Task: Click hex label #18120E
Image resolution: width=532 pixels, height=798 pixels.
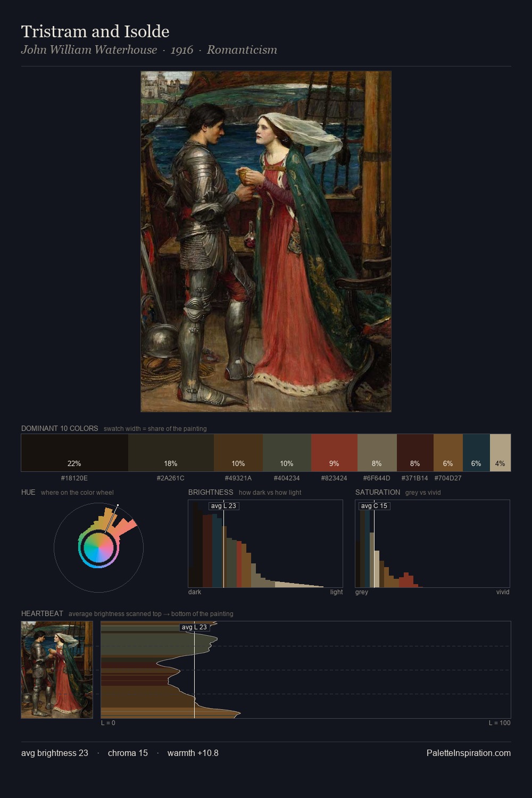Action: (74, 478)
